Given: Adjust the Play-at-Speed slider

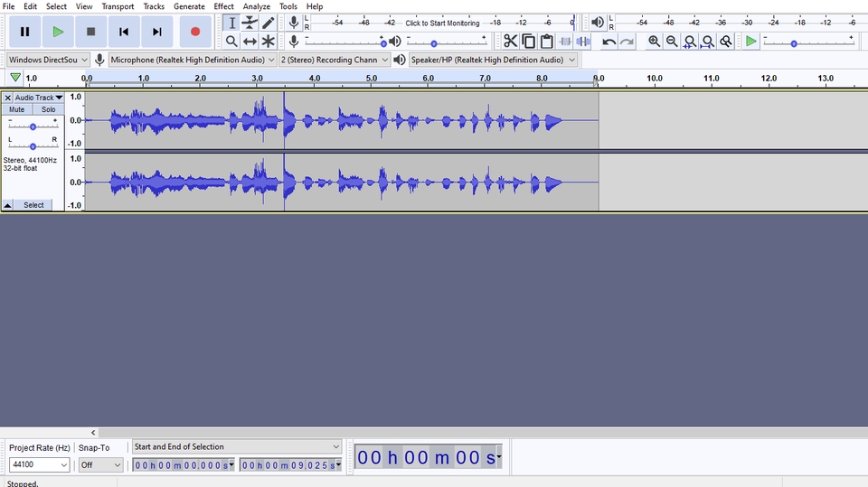Looking at the screenshot, I should click(808, 42).
